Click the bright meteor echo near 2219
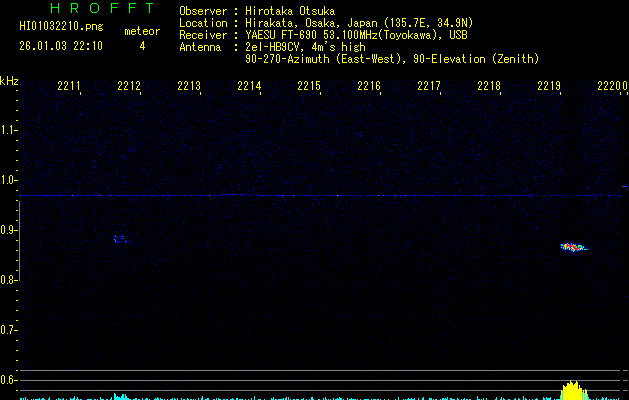629x400 pixels. coord(573,246)
